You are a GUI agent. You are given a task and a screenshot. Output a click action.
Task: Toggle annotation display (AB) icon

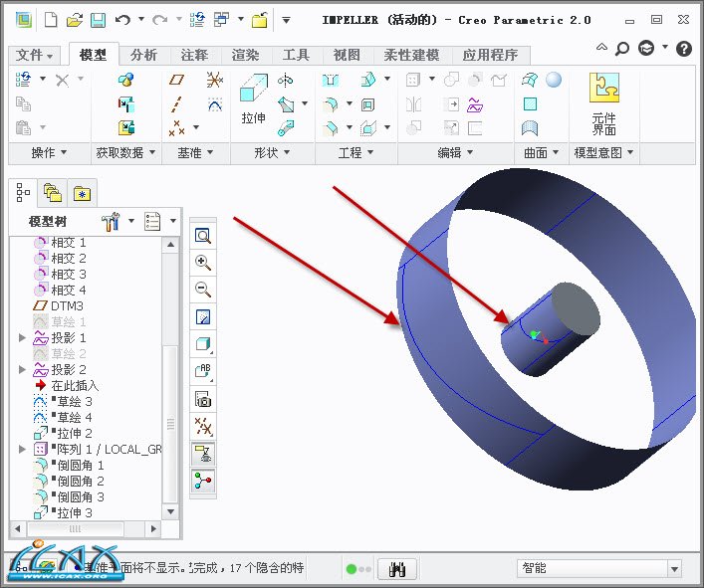pos(203,371)
